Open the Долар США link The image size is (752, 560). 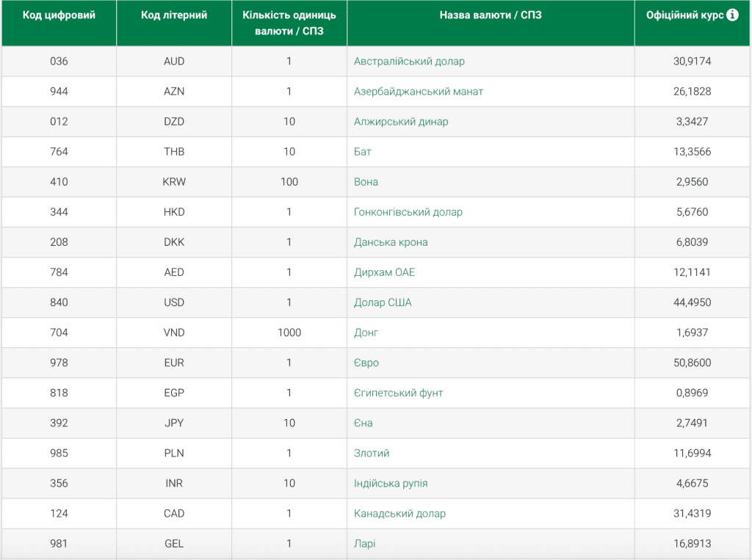tap(383, 302)
